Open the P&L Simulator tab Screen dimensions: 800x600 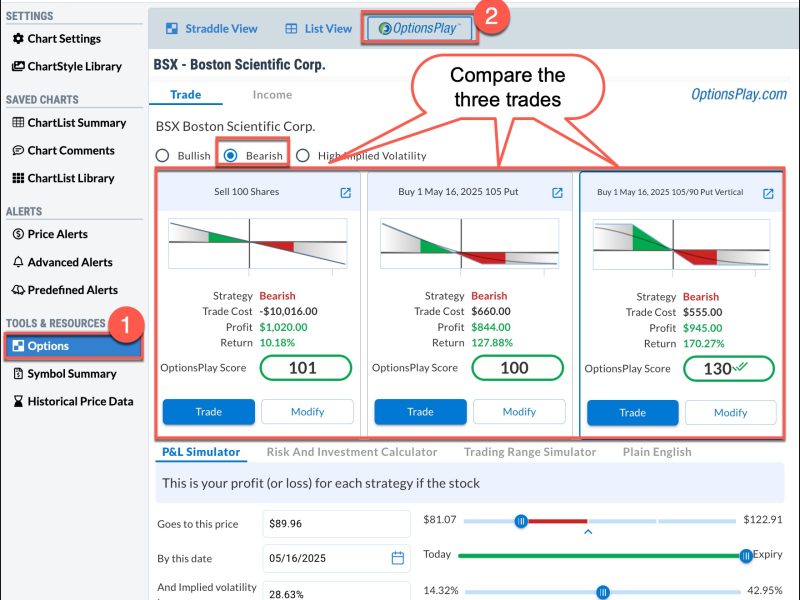point(201,452)
